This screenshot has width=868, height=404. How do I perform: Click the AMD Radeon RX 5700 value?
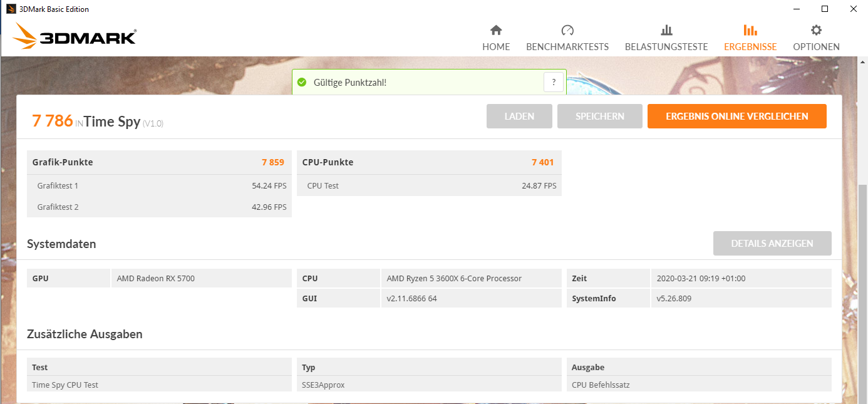point(156,279)
